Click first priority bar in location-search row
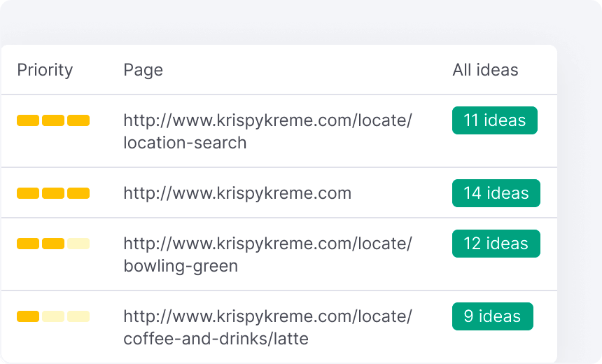This screenshot has height=364, width=602. point(28,120)
